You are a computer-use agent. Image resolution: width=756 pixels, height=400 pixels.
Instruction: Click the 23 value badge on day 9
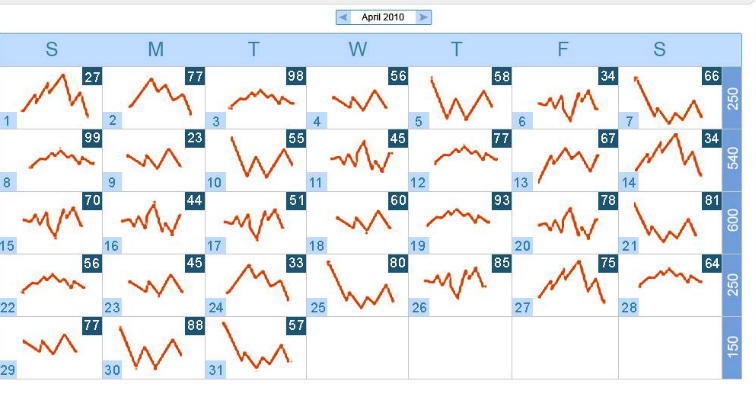[194, 139]
